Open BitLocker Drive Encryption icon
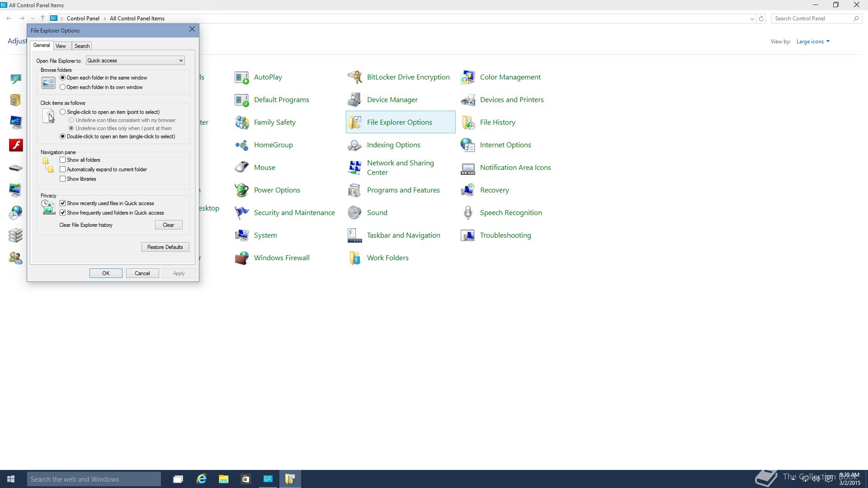Image resolution: width=868 pixels, height=488 pixels. click(355, 77)
